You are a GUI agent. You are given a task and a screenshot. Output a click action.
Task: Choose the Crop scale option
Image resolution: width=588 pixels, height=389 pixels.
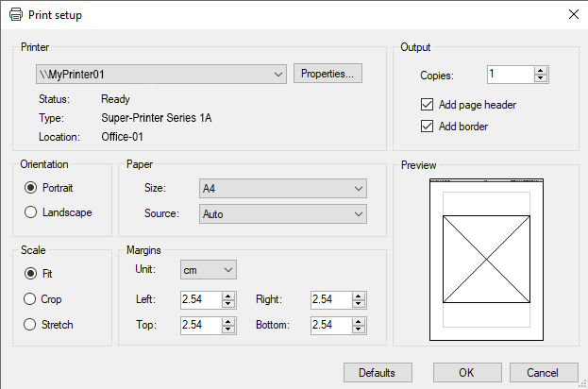pyautogui.click(x=30, y=299)
